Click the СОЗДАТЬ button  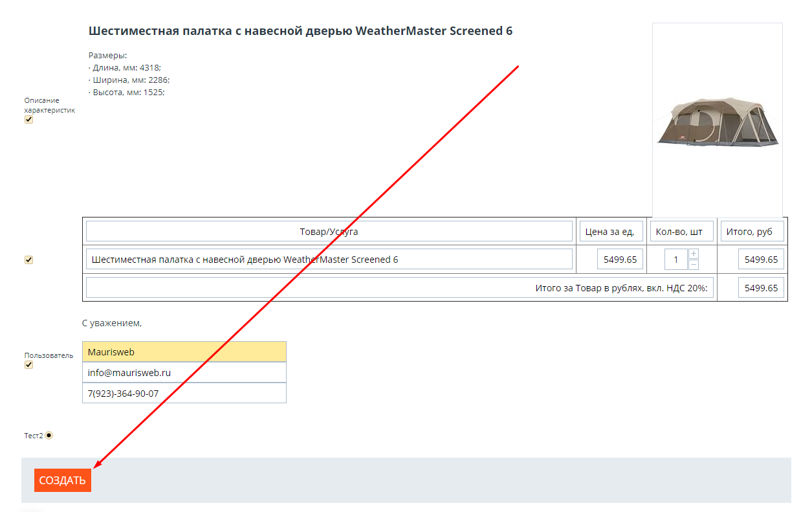click(x=62, y=480)
